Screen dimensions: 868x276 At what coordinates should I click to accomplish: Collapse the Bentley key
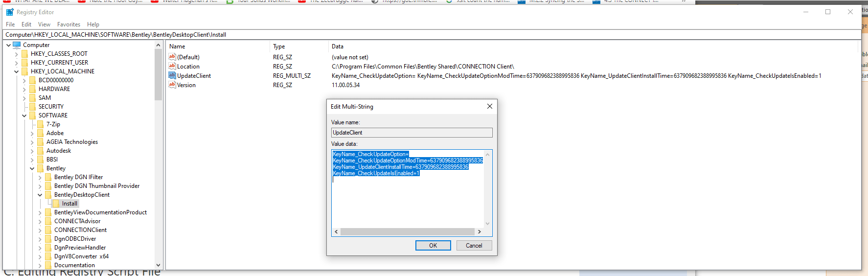point(32,168)
